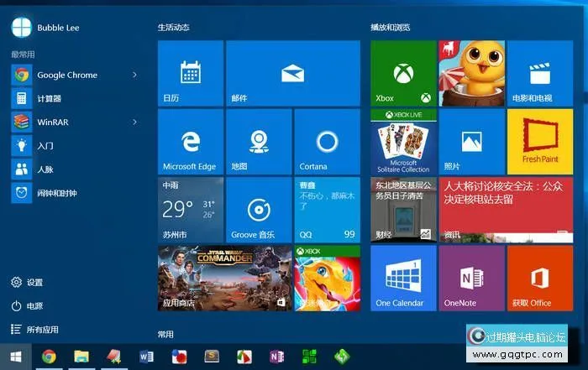The width and height of the screenshot is (588, 370).
Task: Open the Xbox tile
Action: pyautogui.click(x=402, y=73)
